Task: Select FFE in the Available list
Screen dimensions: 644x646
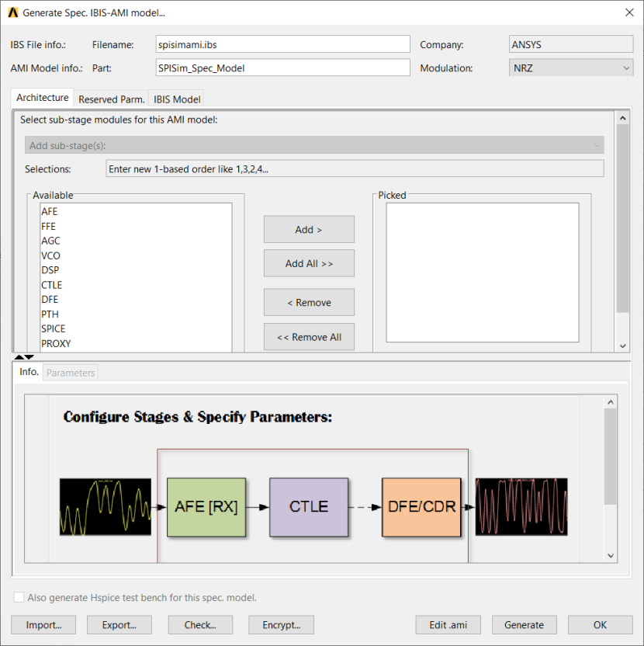Action: pos(136,226)
